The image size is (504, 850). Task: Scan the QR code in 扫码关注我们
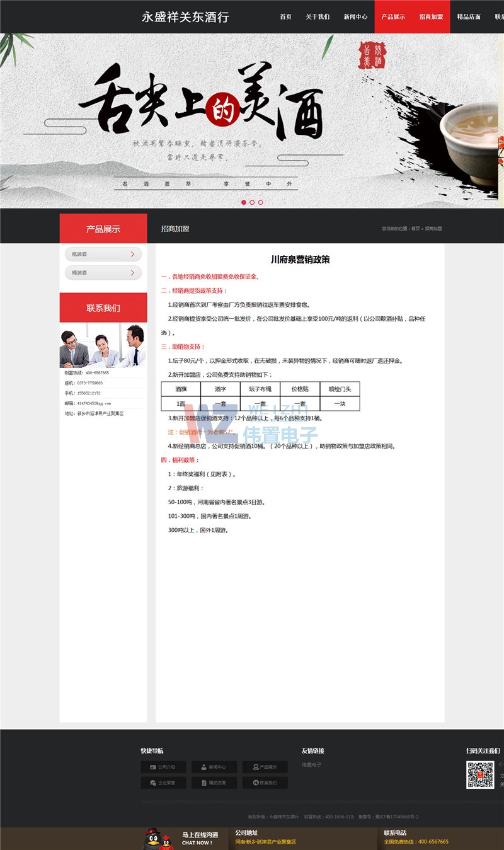(480, 774)
